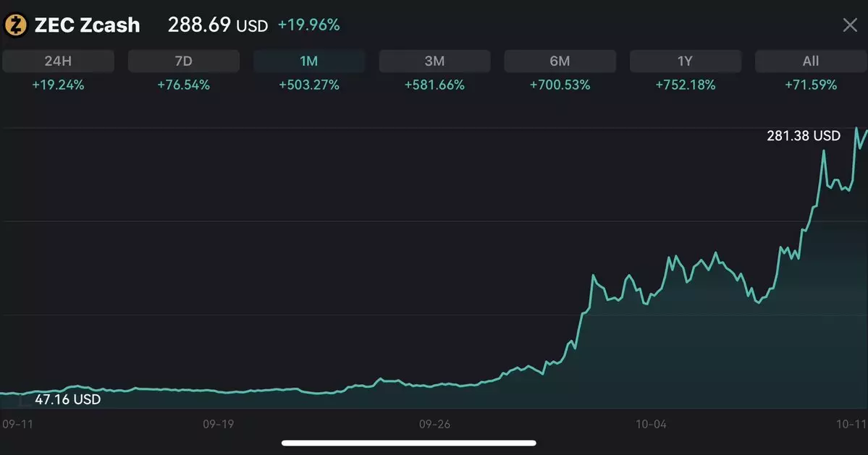Screen dimensions: 868x455
Task: Switch to the 7D range tab
Action: (x=184, y=61)
